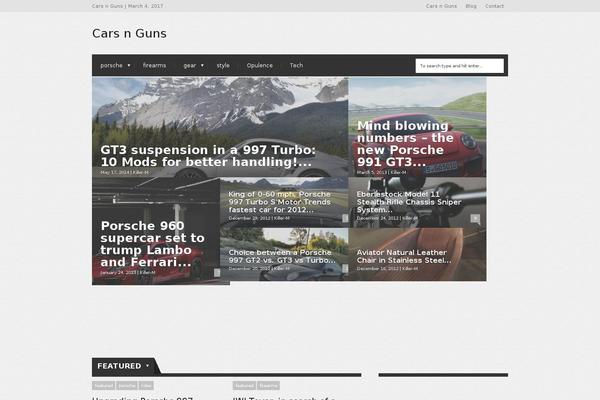
Task: Click the May 17, 2014 post date
Action: tap(115, 173)
